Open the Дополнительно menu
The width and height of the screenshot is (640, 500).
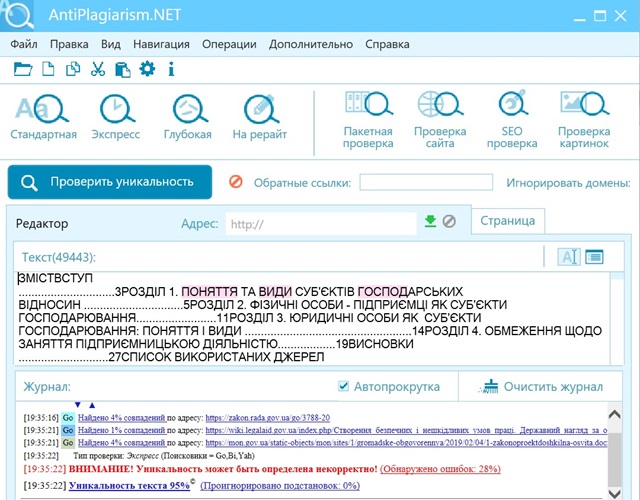311,44
